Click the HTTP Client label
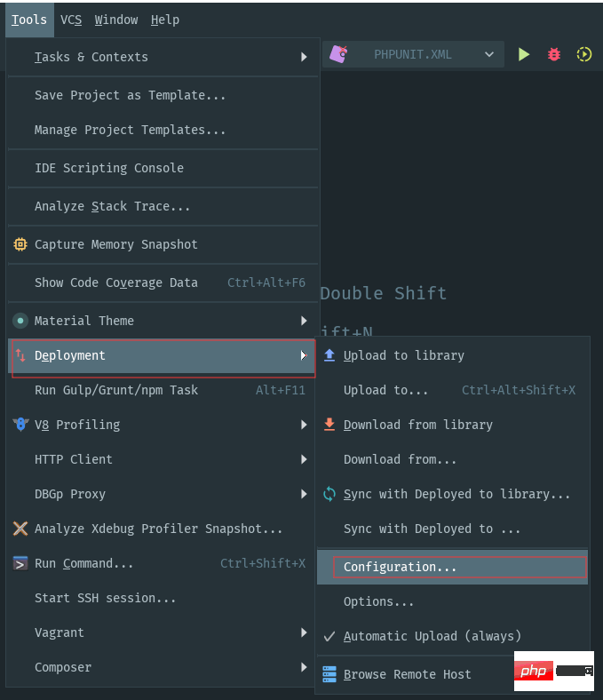 (74, 459)
